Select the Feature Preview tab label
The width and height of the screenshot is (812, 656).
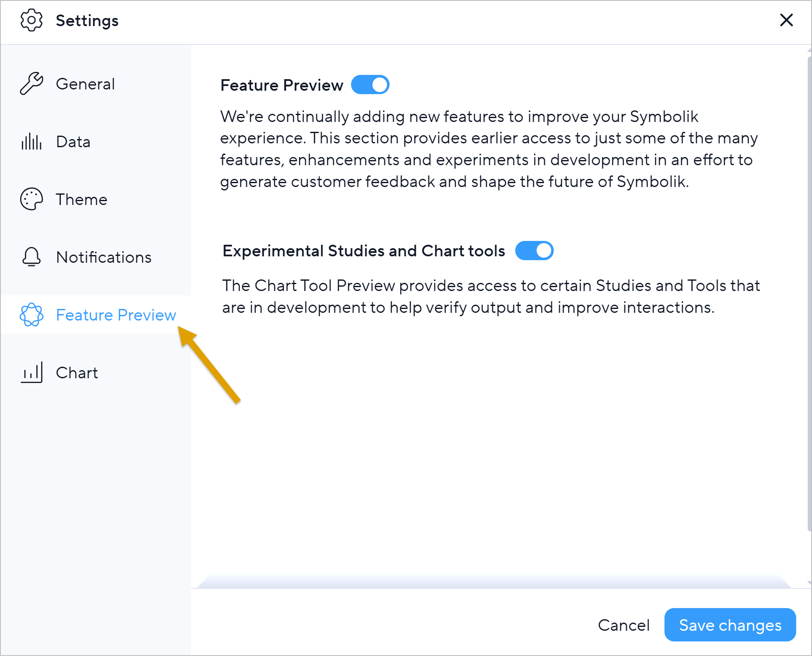(116, 315)
